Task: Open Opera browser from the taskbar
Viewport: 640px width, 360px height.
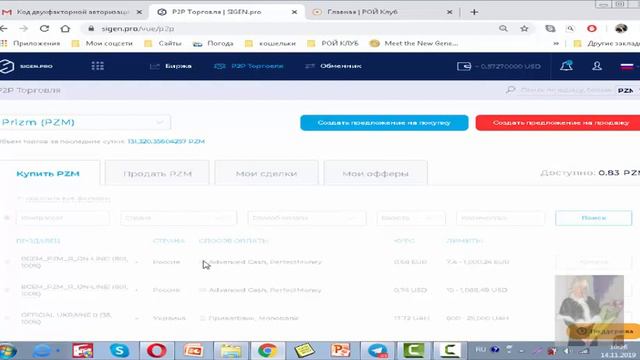Action: point(156,351)
